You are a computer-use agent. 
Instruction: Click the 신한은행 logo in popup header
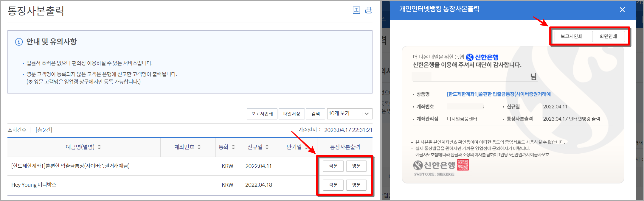[x=482, y=57]
